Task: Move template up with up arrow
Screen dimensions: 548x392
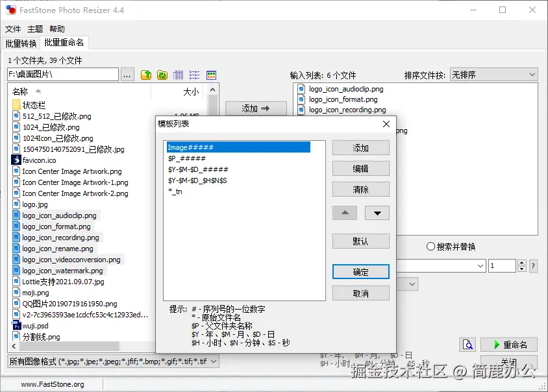Action: click(x=345, y=213)
